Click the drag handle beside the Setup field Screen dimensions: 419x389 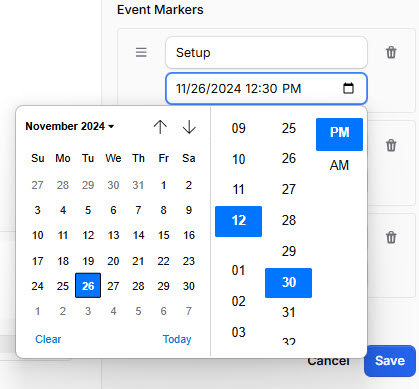coord(141,52)
